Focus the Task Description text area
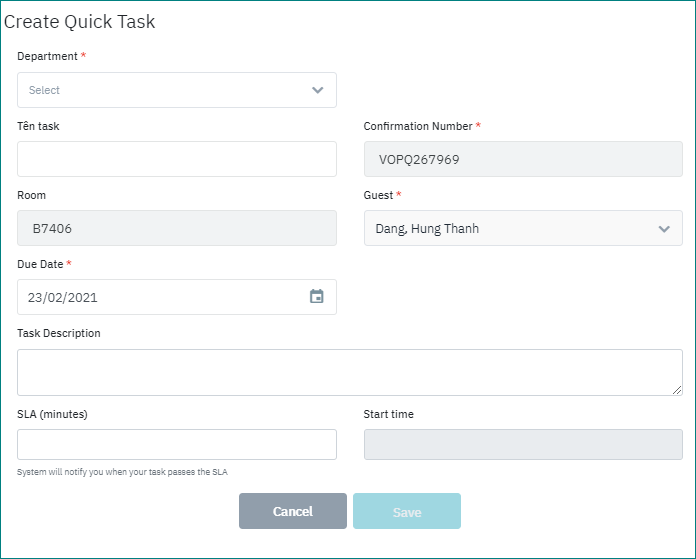 click(x=349, y=372)
